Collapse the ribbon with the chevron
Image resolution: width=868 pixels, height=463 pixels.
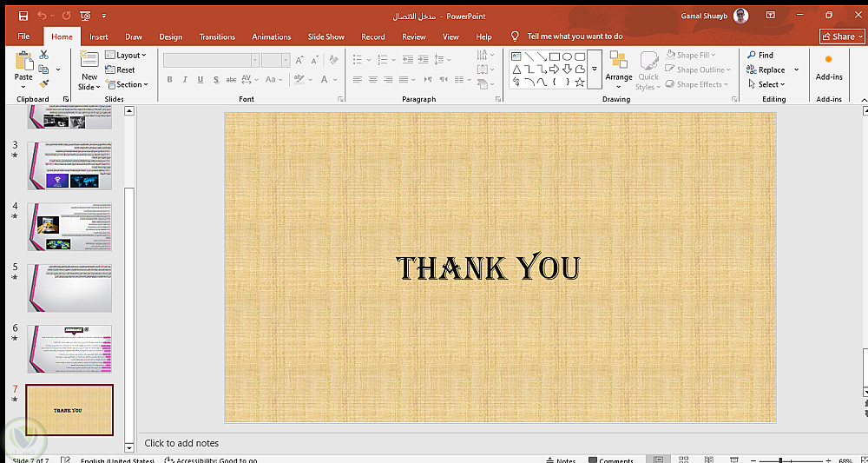tap(865, 100)
